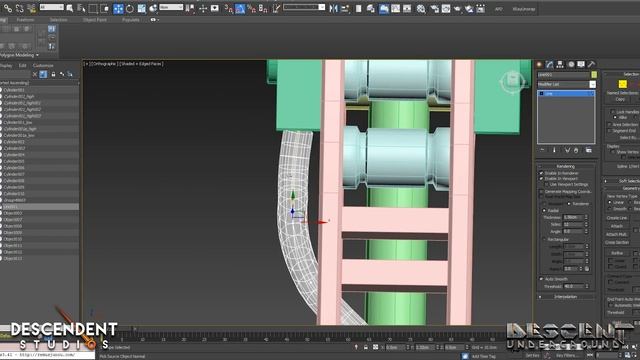
Task: Click the Attach button
Action: [617, 226]
